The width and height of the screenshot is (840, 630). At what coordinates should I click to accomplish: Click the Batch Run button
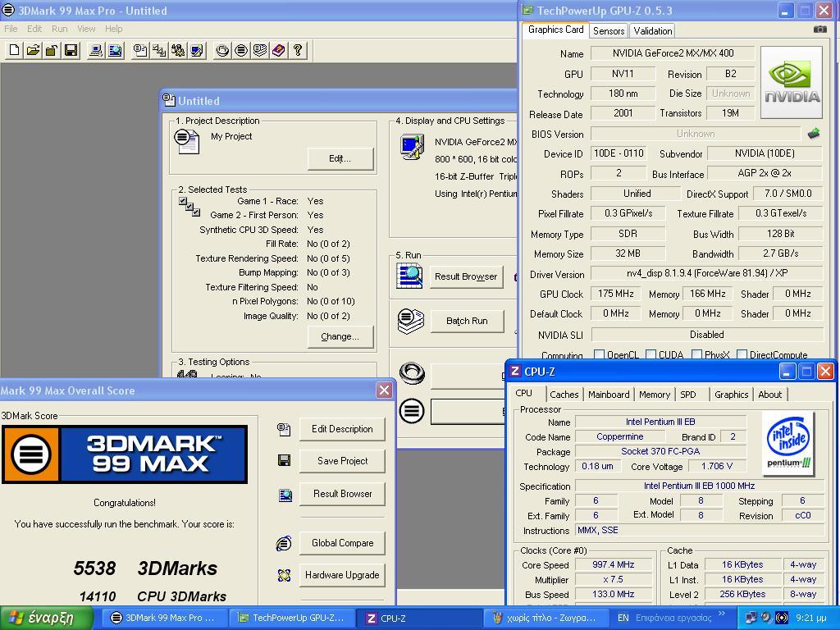tap(467, 321)
